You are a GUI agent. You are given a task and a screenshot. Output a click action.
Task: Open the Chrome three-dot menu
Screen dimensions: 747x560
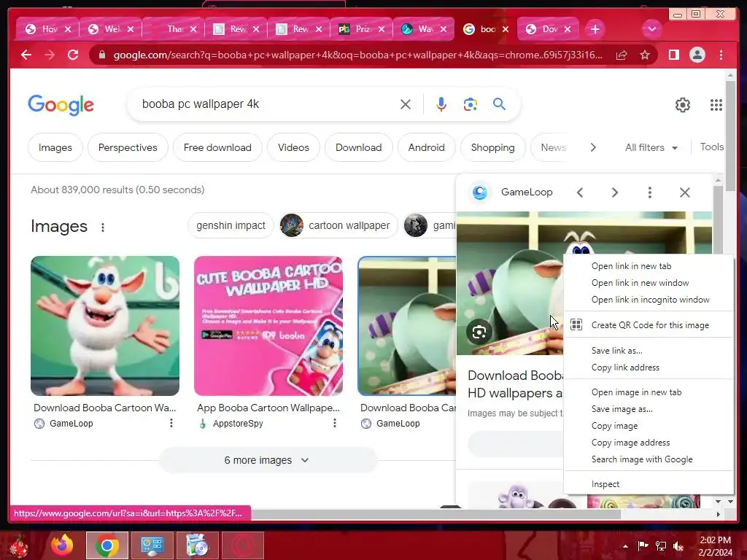pyautogui.click(x=721, y=55)
